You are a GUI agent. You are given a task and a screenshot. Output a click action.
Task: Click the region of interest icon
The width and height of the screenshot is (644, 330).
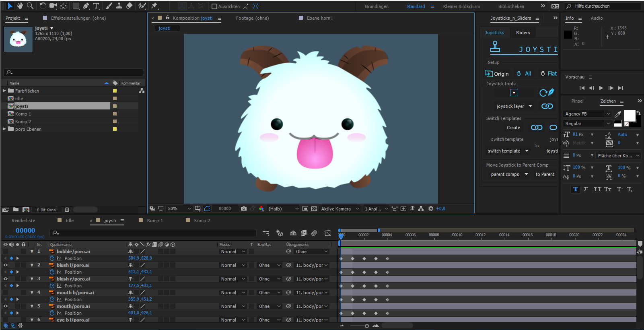click(305, 208)
